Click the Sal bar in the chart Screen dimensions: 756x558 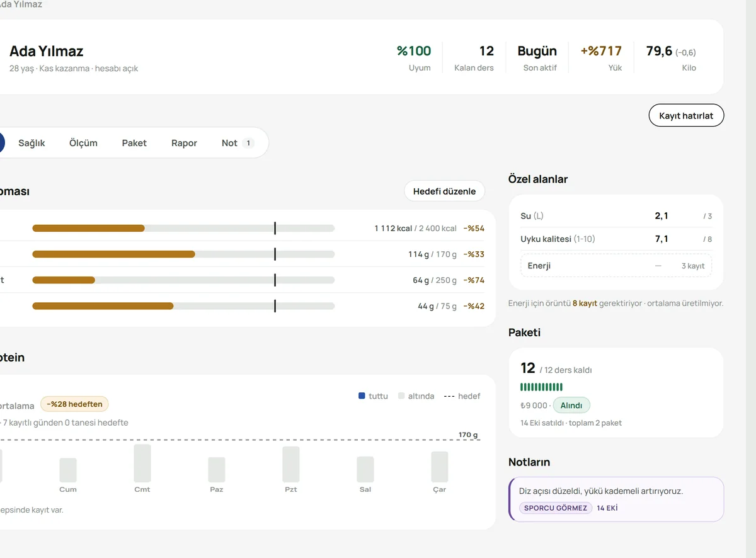[365, 469]
